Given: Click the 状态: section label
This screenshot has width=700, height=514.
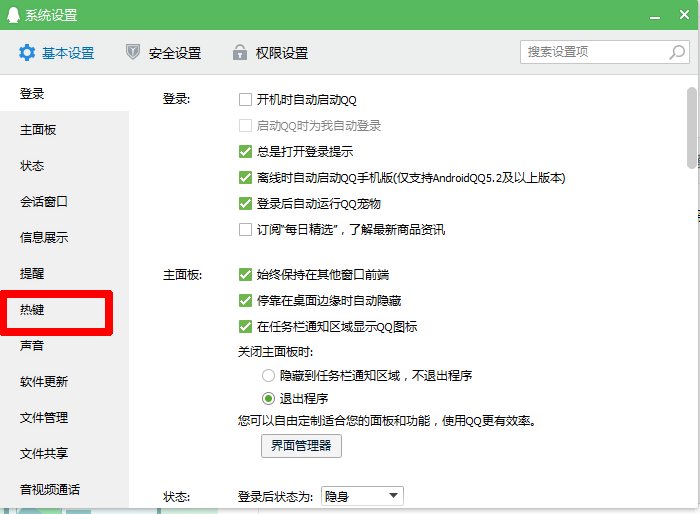Looking at the screenshot, I should click(176, 497).
